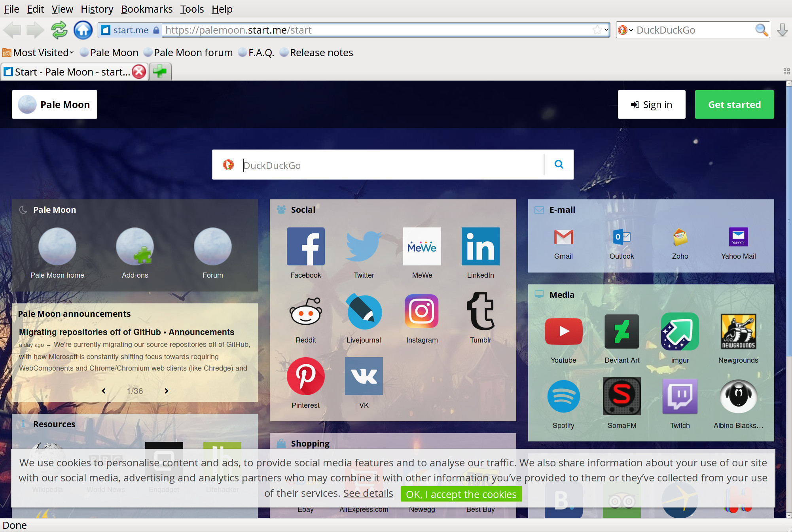Image resolution: width=792 pixels, height=532 pixels.
Task: Click the browser back button
Action: tap(12, 30)
